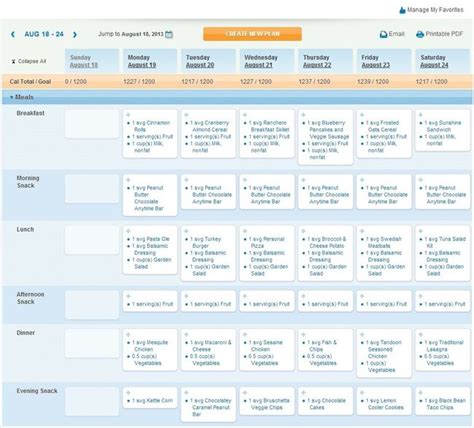This screenshot has height=428, width=474.
Task: Open Monday August 19 day link
Action: (142, 65)
